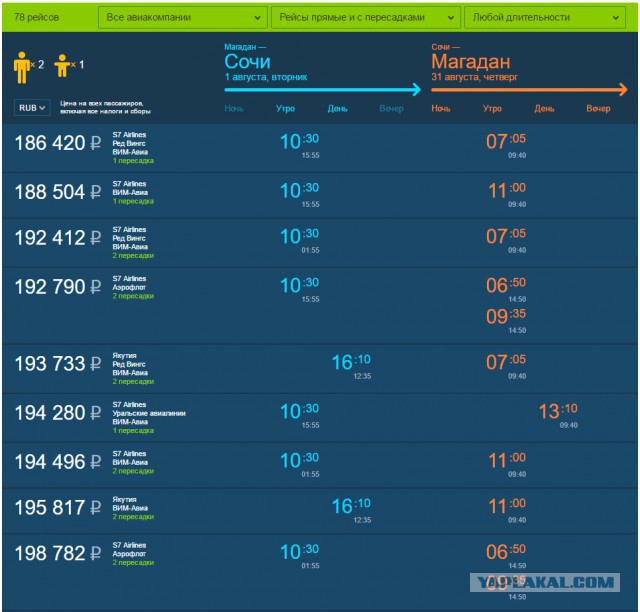This screenshot has height=612, width=640.
Task: Click the 09:35 return in the 192 790 ₽ row
Action: pos(506,316)
